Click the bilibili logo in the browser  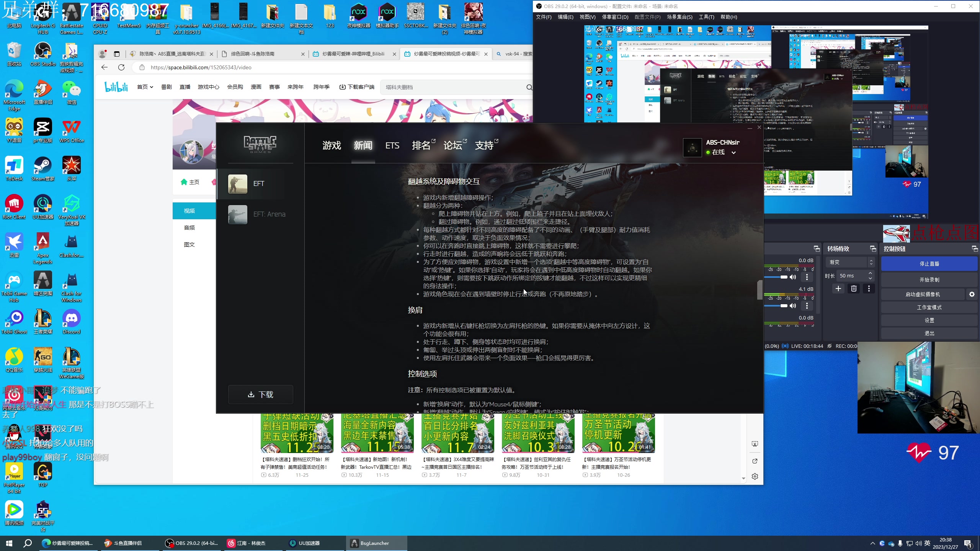(x=116, y=87)
